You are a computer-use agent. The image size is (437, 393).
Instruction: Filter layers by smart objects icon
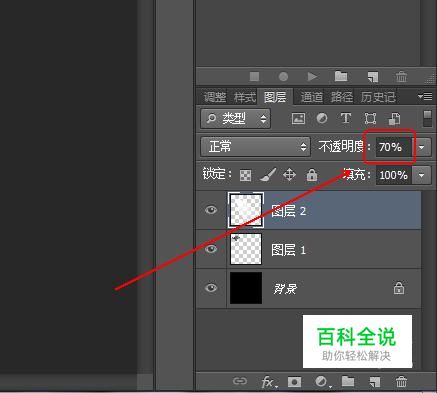pos(395,119)
